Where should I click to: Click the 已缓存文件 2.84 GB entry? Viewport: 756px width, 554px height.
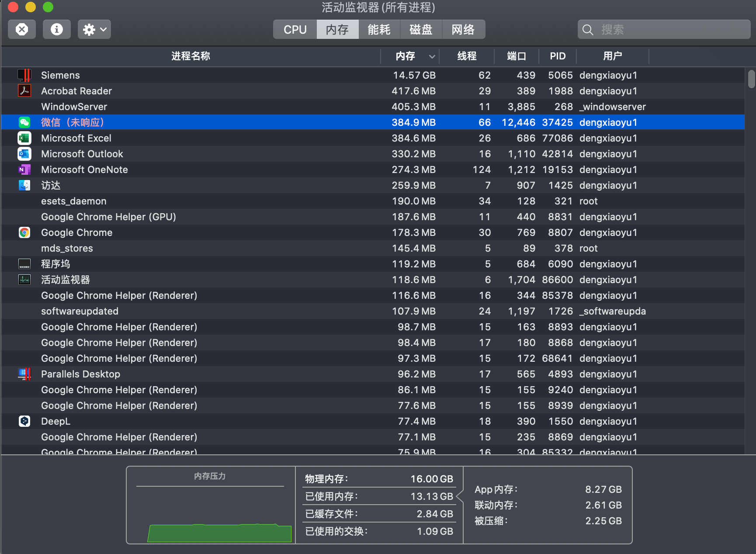click(x=379, y=514)
